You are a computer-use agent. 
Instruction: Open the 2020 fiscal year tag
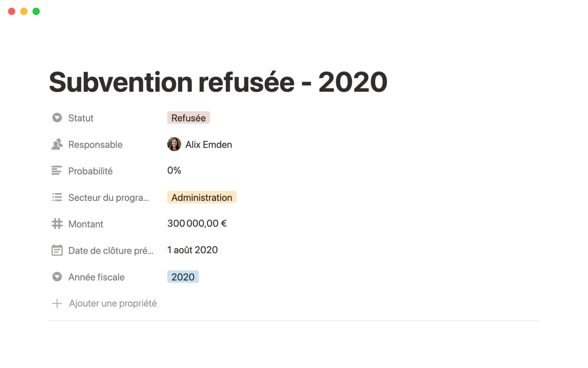click(x=183, y=277)
